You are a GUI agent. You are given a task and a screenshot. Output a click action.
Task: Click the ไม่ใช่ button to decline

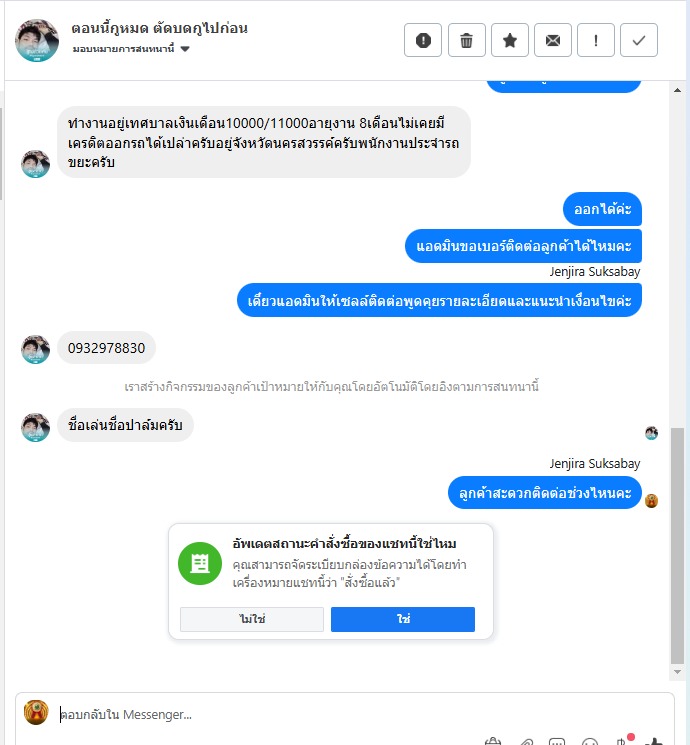pos(252,619)
